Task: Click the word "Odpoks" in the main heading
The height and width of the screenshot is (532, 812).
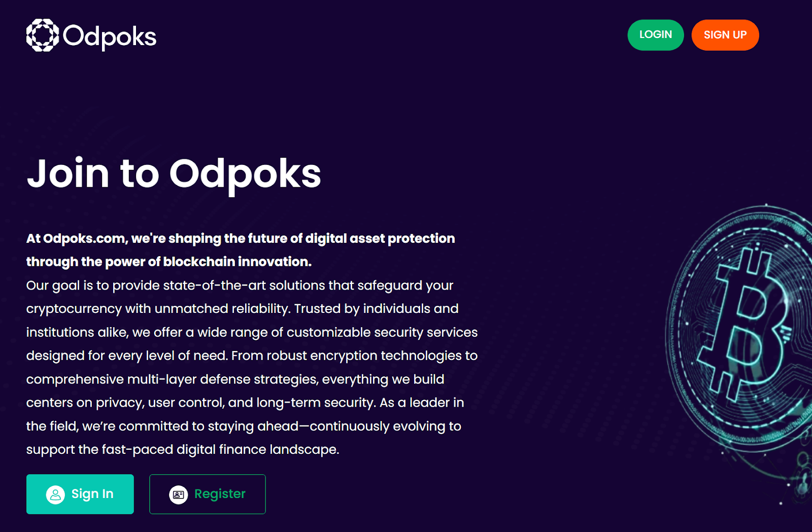Action: click(245, 173)
